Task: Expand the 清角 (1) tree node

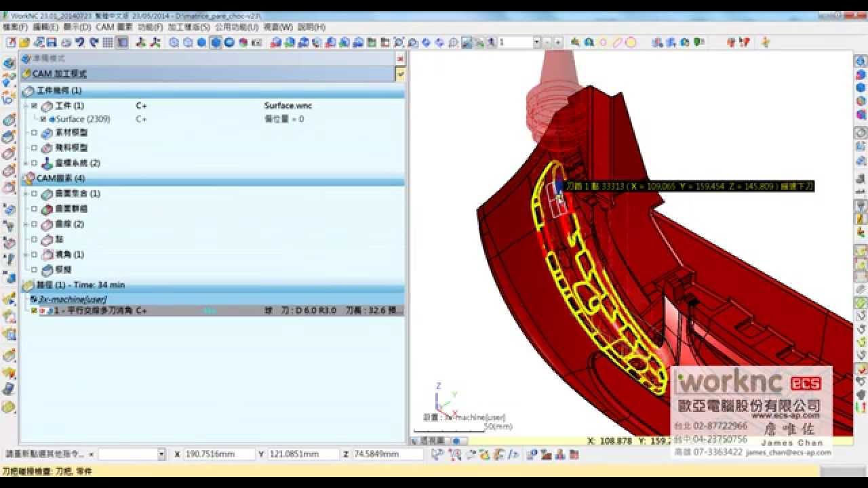Action: pos(26,254)
